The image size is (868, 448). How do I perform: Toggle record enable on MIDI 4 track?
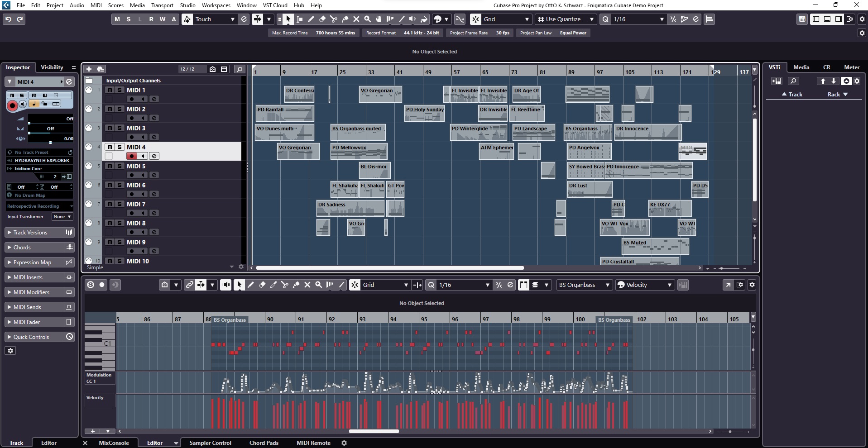[131, 156]
